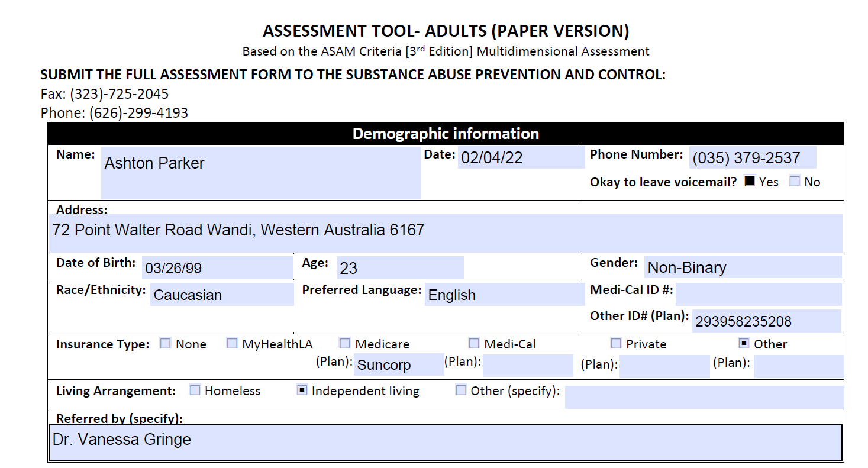Click the Gender field showing Non-Binary

click(x=742, y=267)
